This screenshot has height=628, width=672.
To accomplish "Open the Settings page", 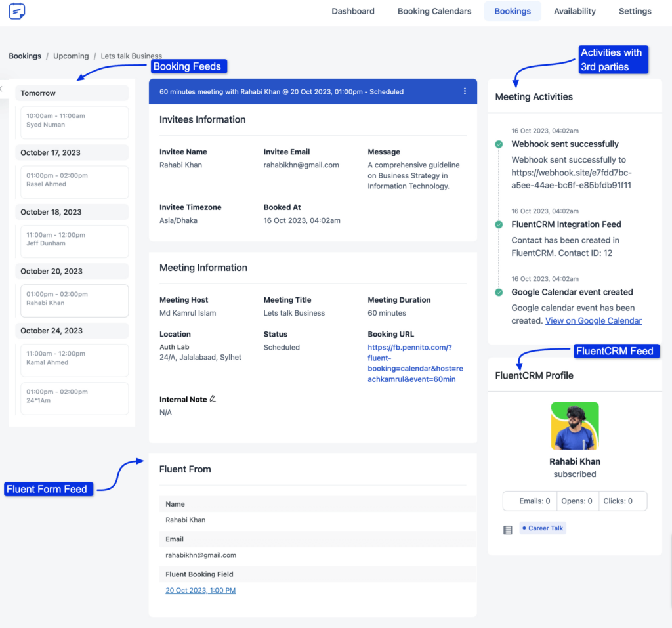I will point(635,11).
